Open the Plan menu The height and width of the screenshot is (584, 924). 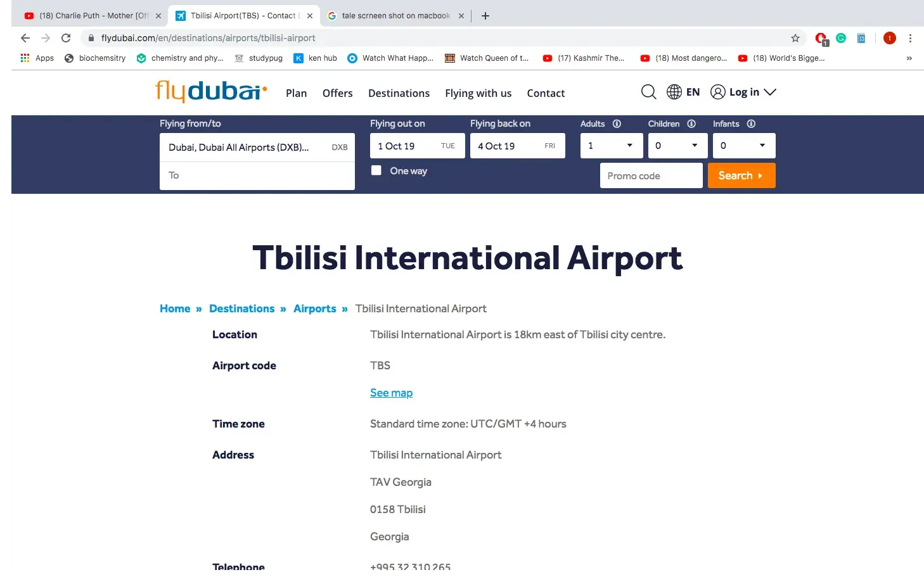pyautogui.click(x=296, y=93)
